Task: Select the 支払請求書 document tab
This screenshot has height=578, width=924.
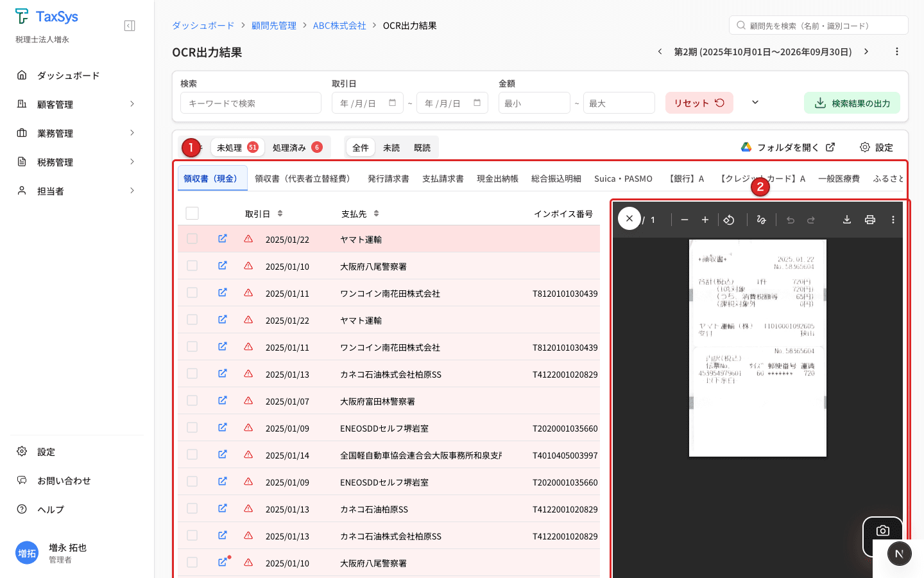Action: coord(444,179)
